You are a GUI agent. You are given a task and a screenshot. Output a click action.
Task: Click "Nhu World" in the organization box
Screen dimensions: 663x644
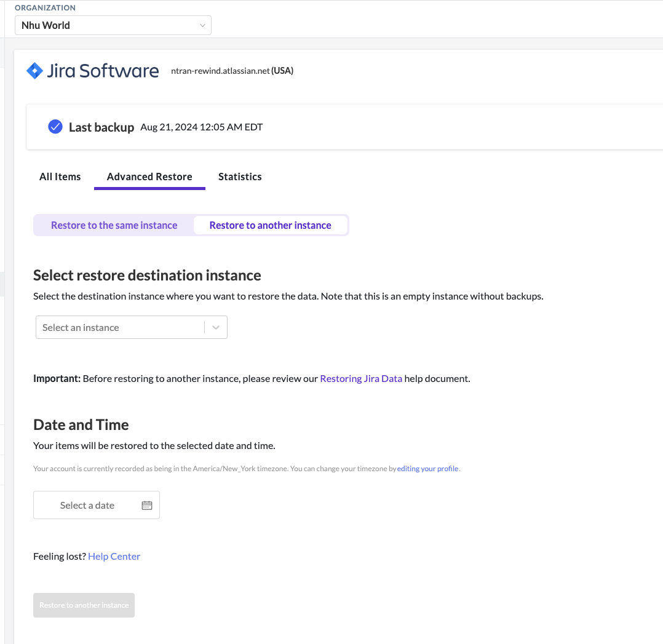(45, 25)
